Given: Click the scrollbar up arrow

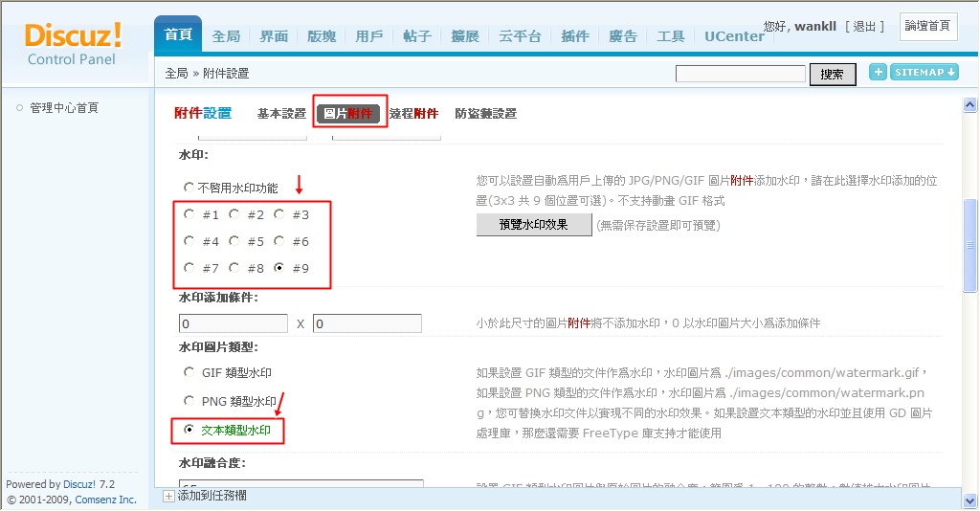Looking at the screenshot, I should point(969,106).
